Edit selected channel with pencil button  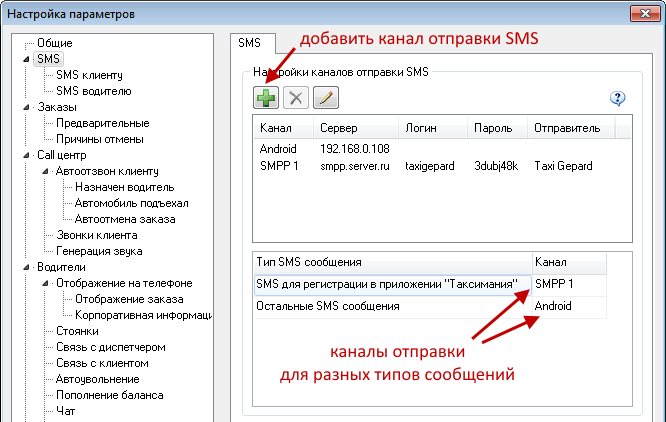(326, 98)
